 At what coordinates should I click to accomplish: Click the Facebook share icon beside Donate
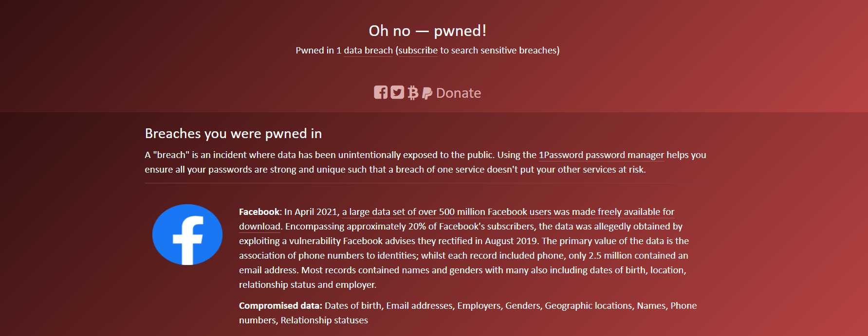381,92
